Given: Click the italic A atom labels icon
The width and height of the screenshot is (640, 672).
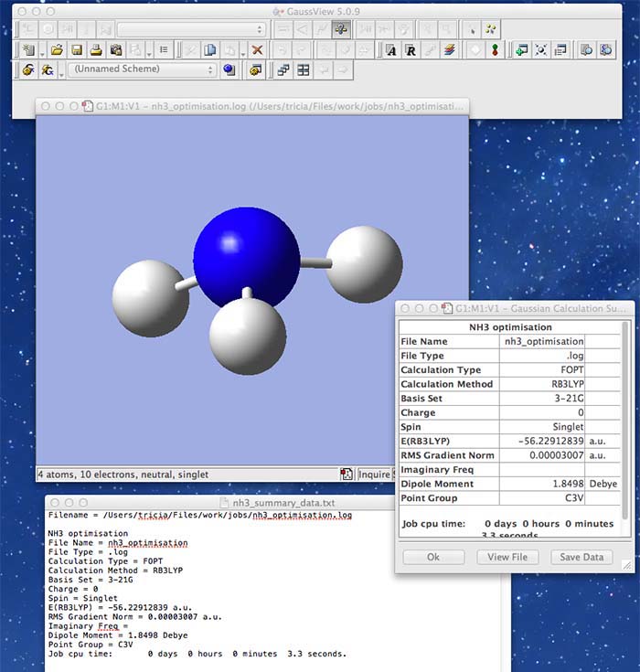Looking at the screenshot, I should tap(391, 49).
